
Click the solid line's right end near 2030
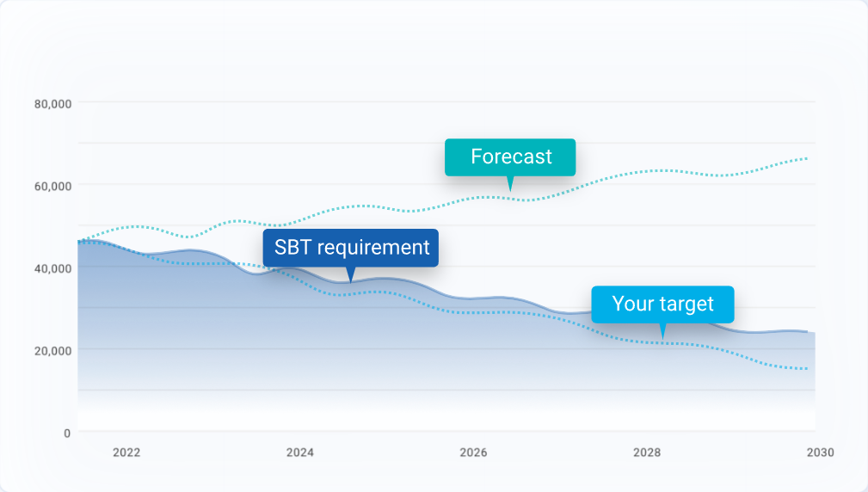(x=813, y=332)
